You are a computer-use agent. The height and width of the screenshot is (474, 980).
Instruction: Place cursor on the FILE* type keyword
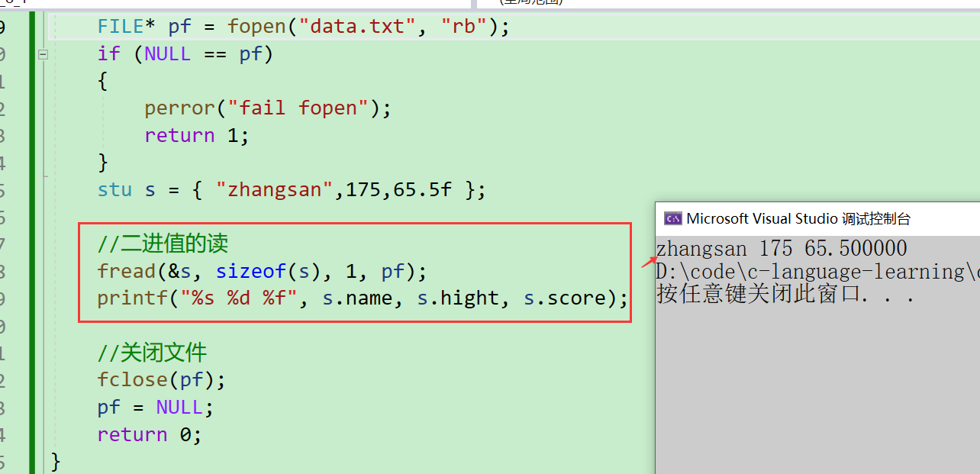click(127, 27)
